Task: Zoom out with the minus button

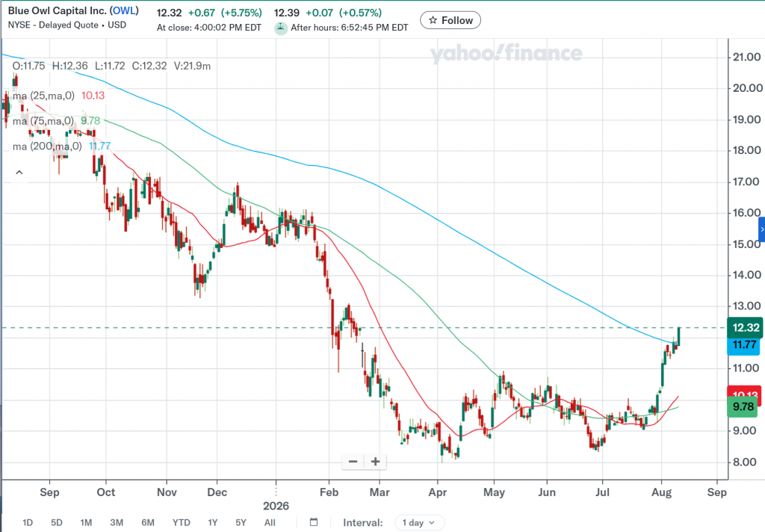Action: click(353, 461)
